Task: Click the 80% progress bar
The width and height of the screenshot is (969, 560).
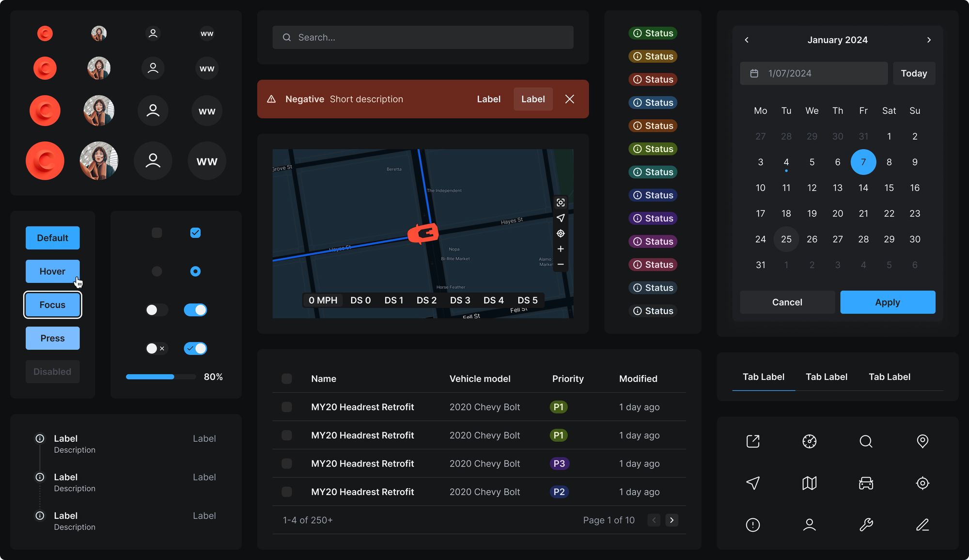Action: click(161, 377)
